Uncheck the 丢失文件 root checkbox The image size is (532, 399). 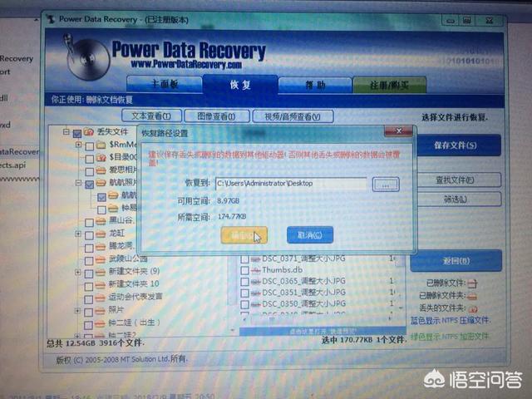(x=76, y=133)
